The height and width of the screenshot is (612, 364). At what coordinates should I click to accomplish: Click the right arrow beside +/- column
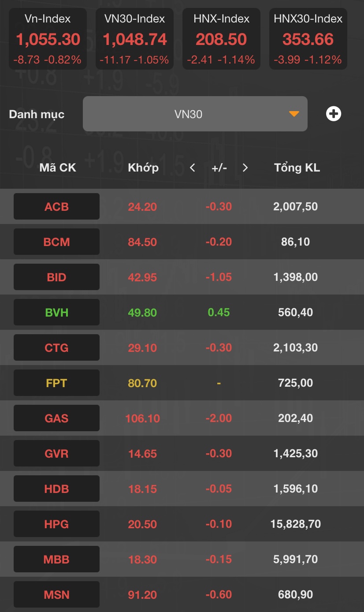[245, 168]
